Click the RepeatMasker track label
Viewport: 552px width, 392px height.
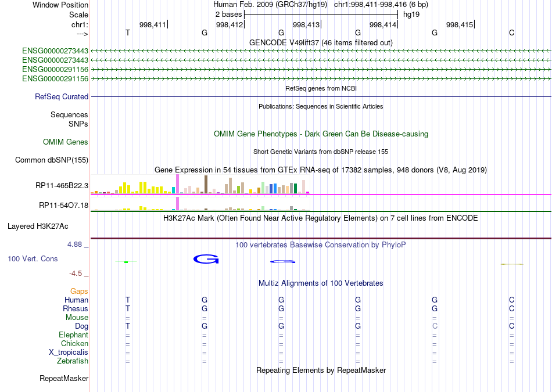(x=64, y=379)
